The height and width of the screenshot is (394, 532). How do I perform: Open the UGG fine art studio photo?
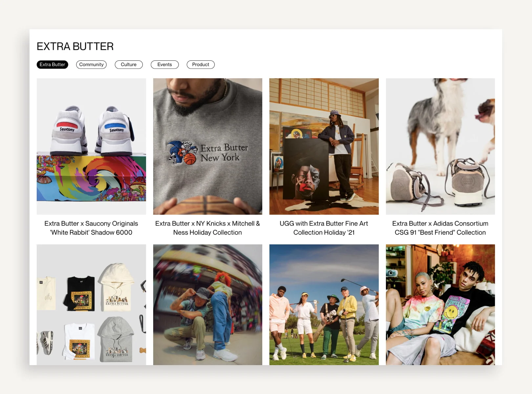pyautogui.click(x=324, y=146)
